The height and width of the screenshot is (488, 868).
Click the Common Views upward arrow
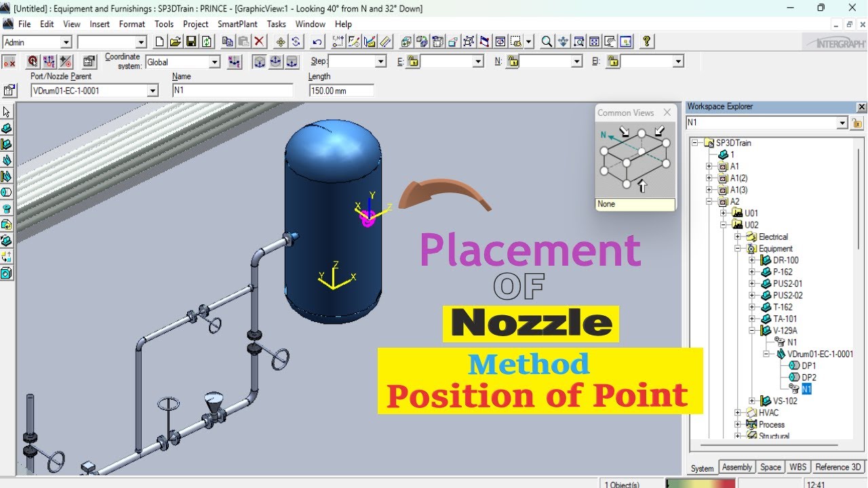click(643, 186)
